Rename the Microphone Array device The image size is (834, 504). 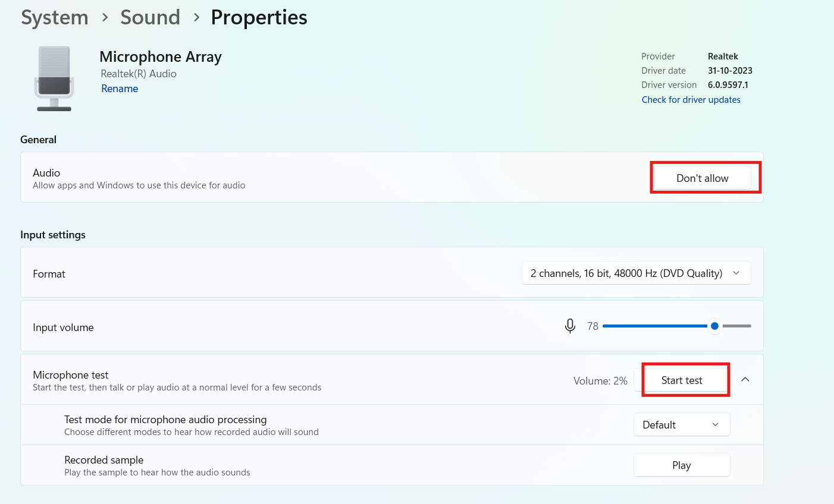coord(119,88)
